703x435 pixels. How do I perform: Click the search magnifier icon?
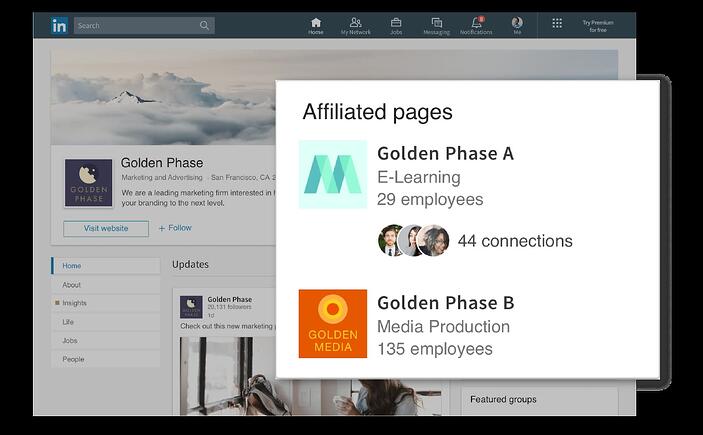click(205, 26)
